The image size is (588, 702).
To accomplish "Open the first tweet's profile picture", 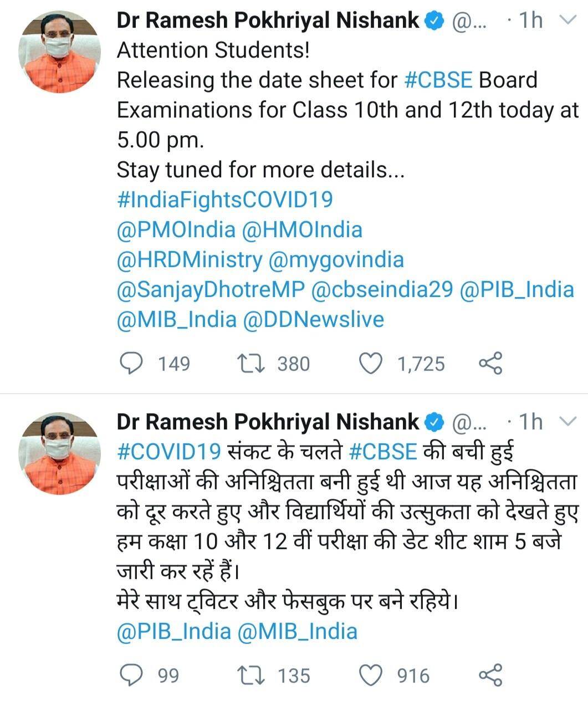I will [x=59, y=52].
